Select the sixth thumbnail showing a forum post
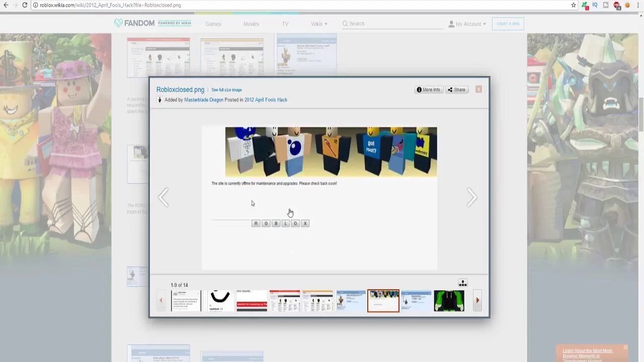This screenshot has height=362, width=644. [351, 301]
